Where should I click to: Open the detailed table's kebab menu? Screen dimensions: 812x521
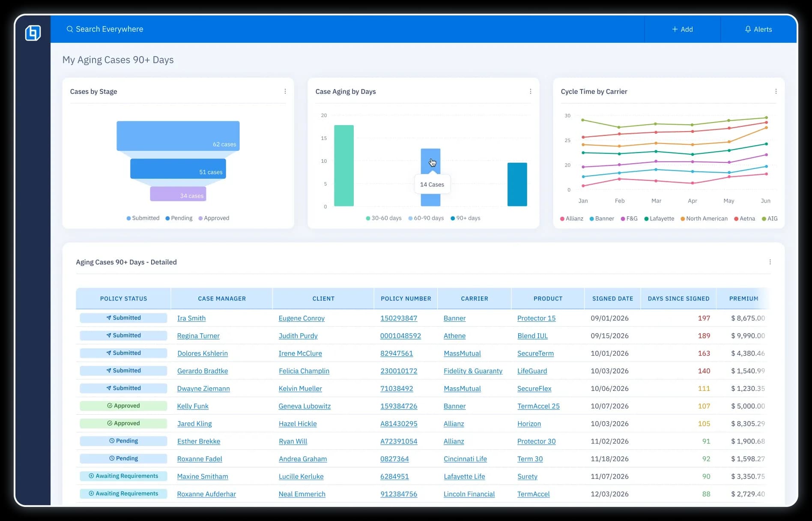[770, 262]
